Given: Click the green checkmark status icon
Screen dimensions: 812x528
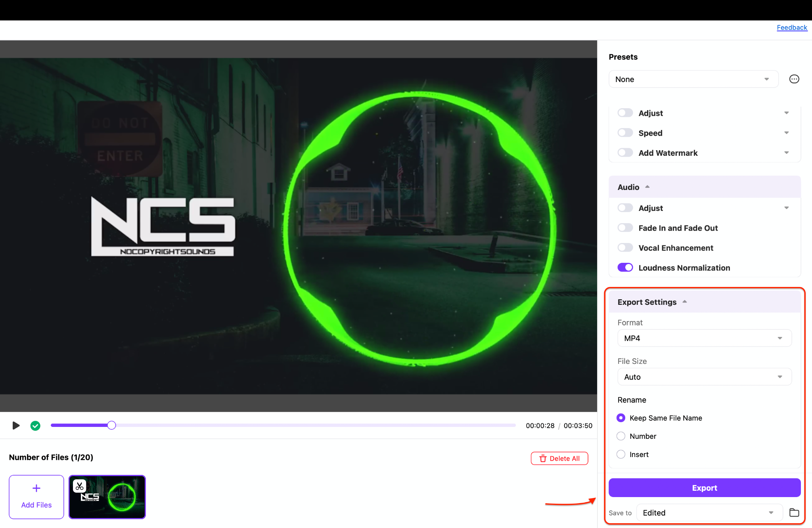Looking at the screenshot, I should point(35,425).
